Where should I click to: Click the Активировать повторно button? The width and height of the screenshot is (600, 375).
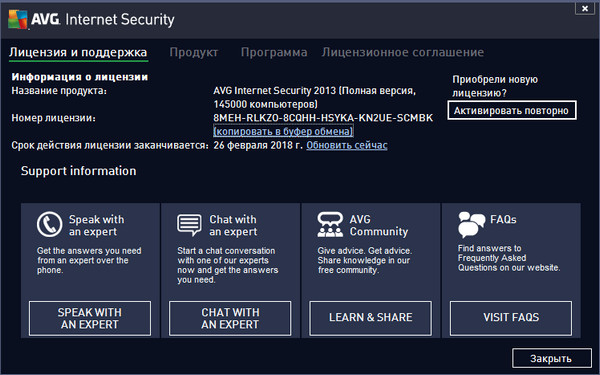512,111
